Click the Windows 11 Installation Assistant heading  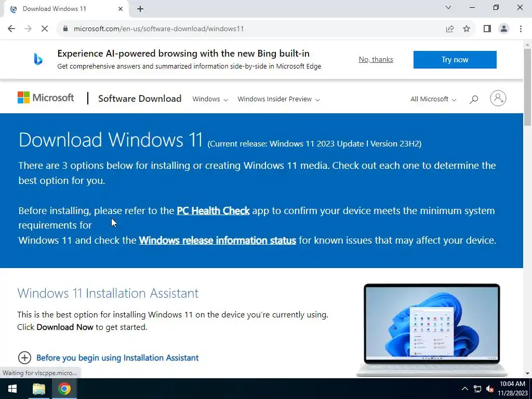tap(108, 293)
